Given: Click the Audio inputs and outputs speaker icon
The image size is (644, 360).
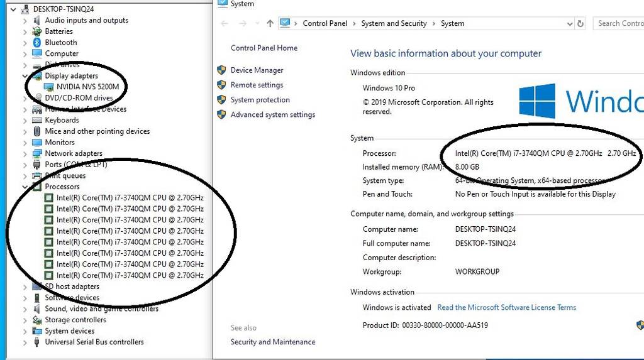Looking at the screenshot, I should coord(37,20).
